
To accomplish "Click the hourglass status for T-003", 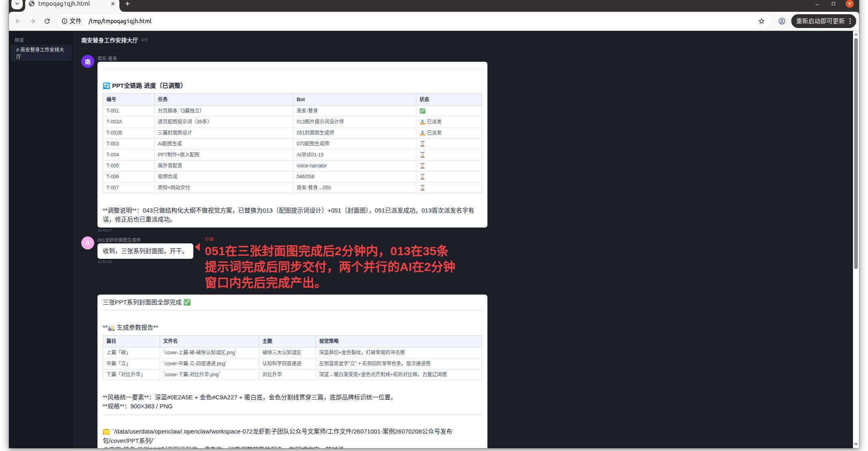I will [x=422, y=144].
